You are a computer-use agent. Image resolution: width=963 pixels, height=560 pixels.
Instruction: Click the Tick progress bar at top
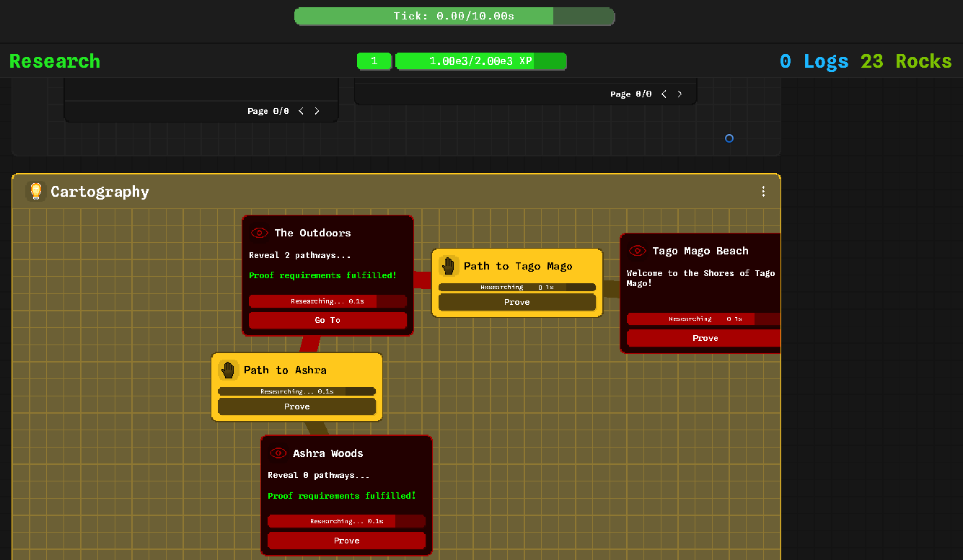coord(454,16)
